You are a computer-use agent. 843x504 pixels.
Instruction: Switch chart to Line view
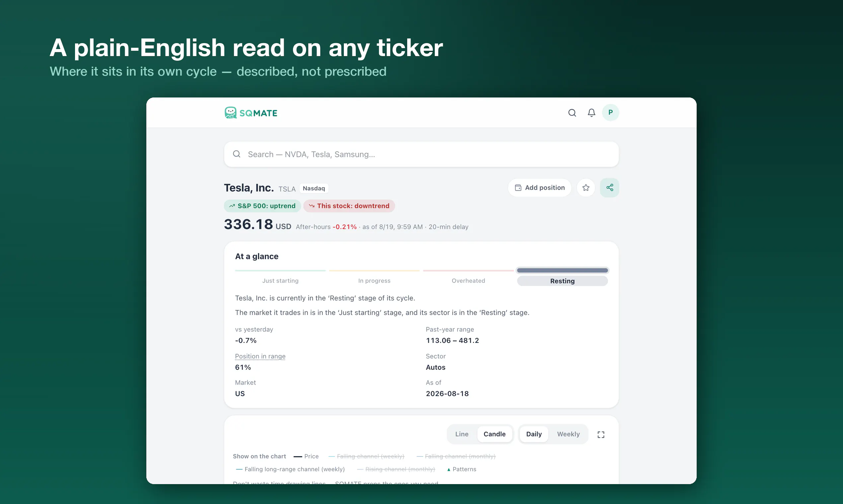pos(462,434)
